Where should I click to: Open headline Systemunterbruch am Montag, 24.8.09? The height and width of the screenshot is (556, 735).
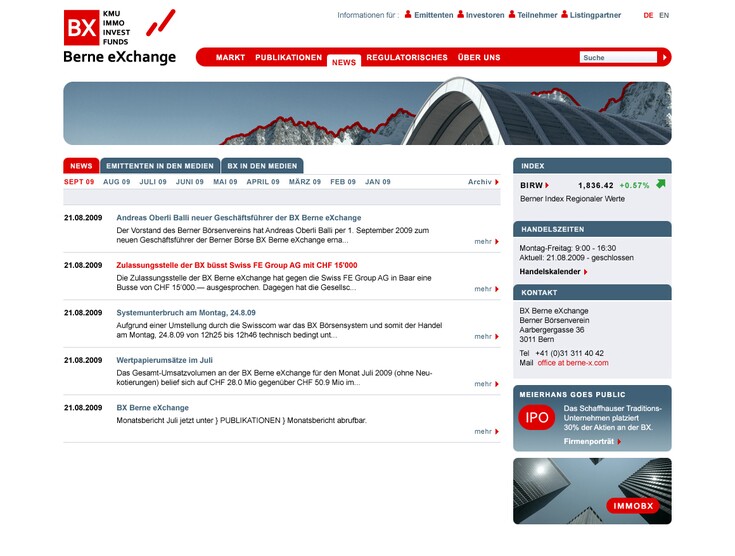[186, 313]
